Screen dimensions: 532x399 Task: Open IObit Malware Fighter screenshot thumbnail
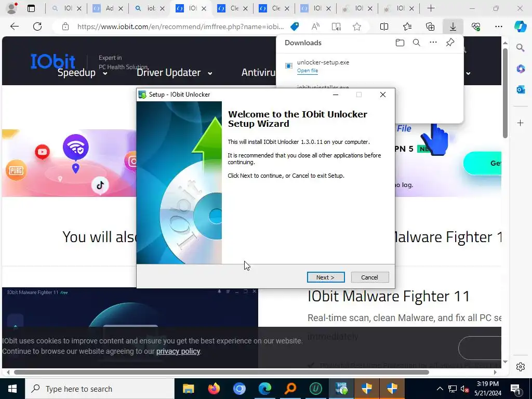coord(130,327)
